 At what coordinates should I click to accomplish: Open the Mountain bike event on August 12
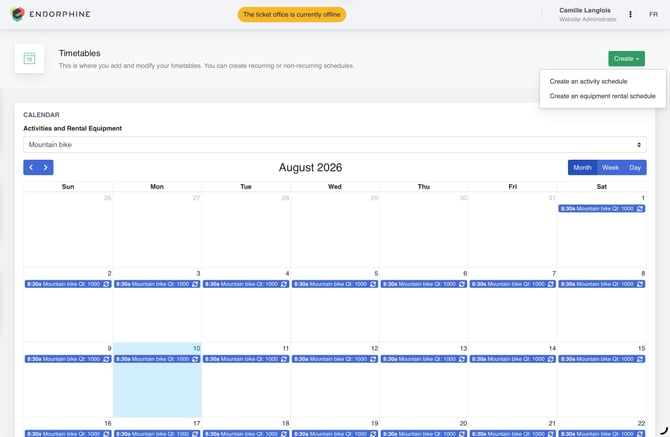(335, 359)
